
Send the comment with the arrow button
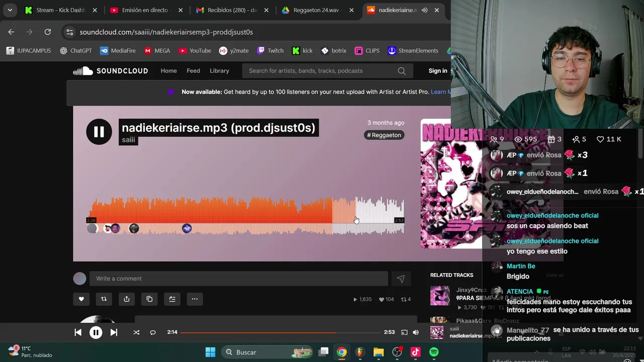(400, 279)
